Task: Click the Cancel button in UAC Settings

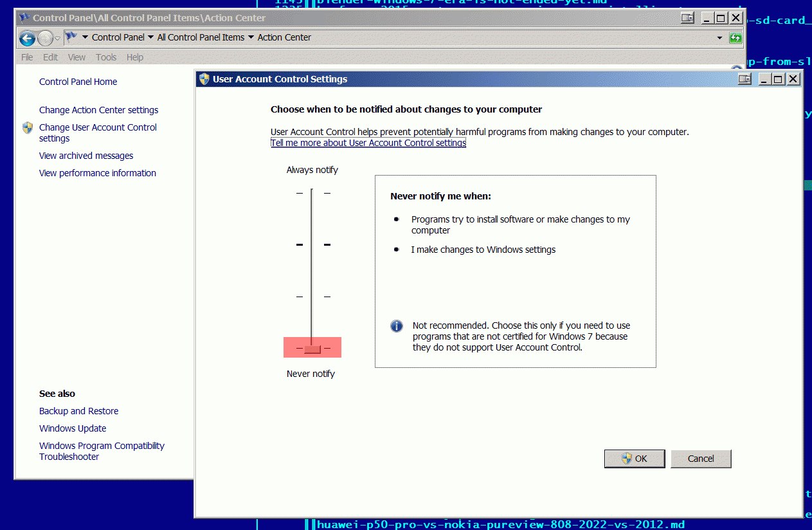Action: (701, 459)
